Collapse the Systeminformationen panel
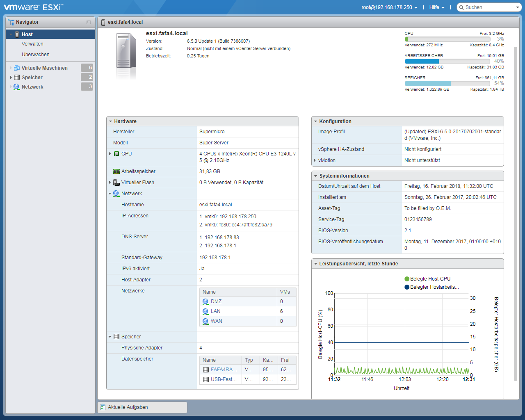Image resolution: width=525 pixels, height=420 pixels. click(x=315, y=176)
